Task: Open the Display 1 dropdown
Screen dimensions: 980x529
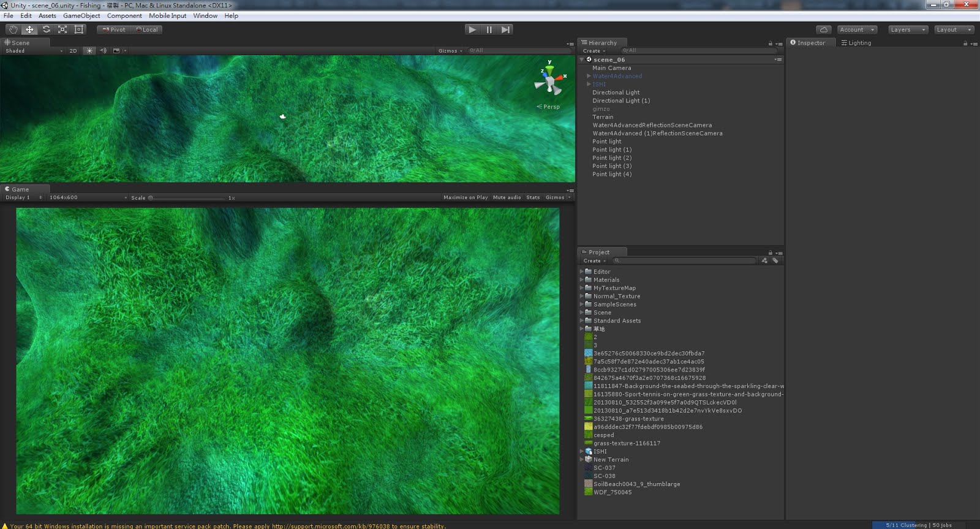Action: coord(23,197)
